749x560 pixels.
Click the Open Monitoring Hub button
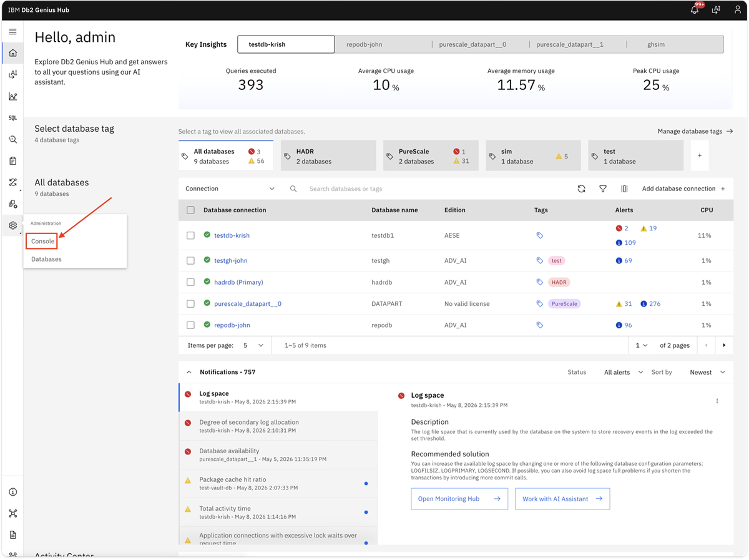[459, 499]
